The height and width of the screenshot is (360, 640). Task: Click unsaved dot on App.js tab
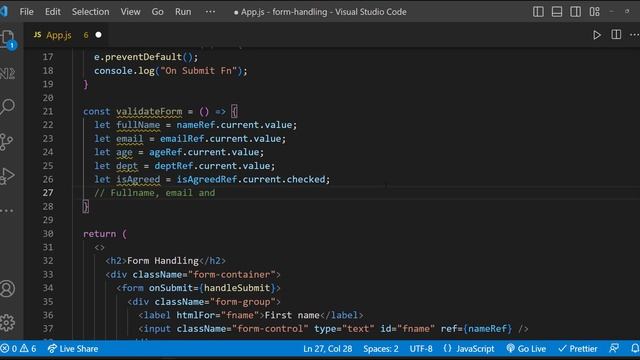98,35
